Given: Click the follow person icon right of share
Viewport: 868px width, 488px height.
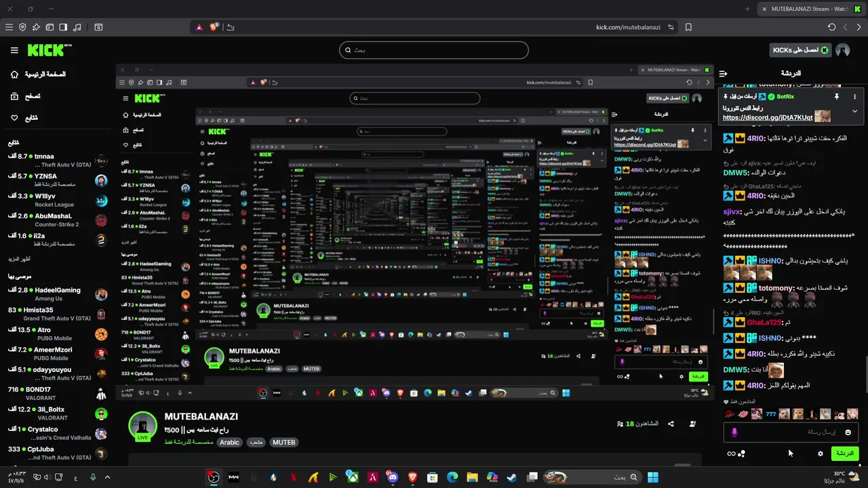Looking at the screenshot, I should (x=692, y=424).
